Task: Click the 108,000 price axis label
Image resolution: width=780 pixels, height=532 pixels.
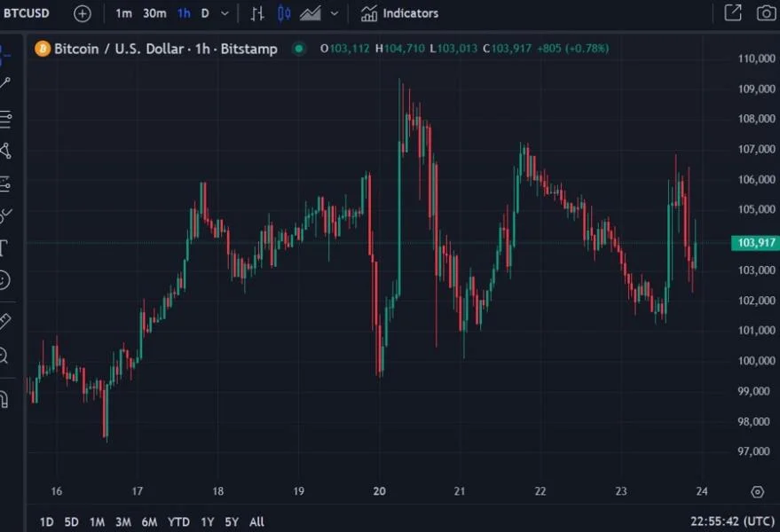Action: click(756, 119)
